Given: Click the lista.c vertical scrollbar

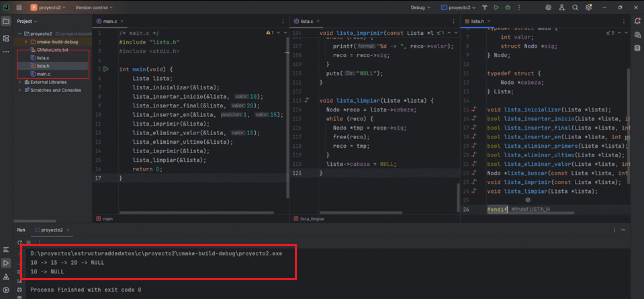Looking at the screenshot, I should [x=458, y=197].
